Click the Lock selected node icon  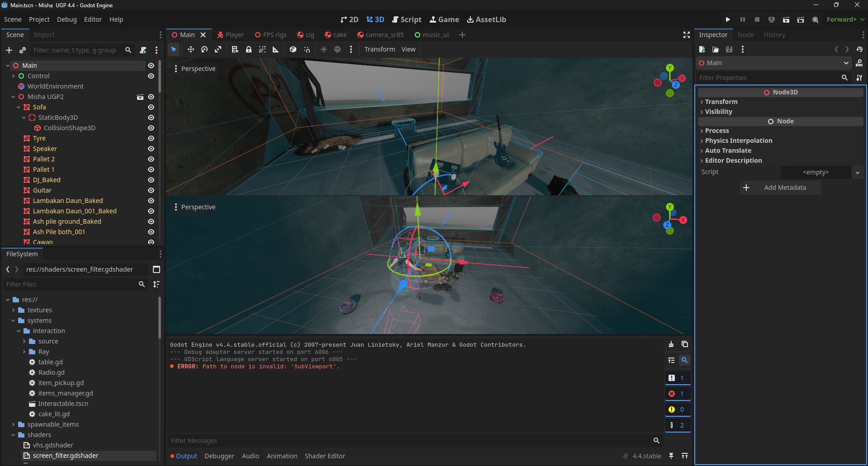[x=248, y=49]
